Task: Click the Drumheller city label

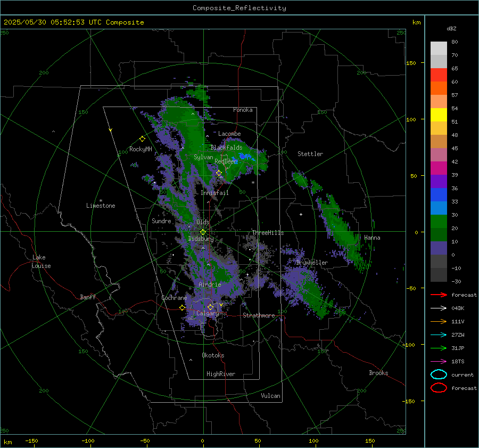Action: (312, 263)
